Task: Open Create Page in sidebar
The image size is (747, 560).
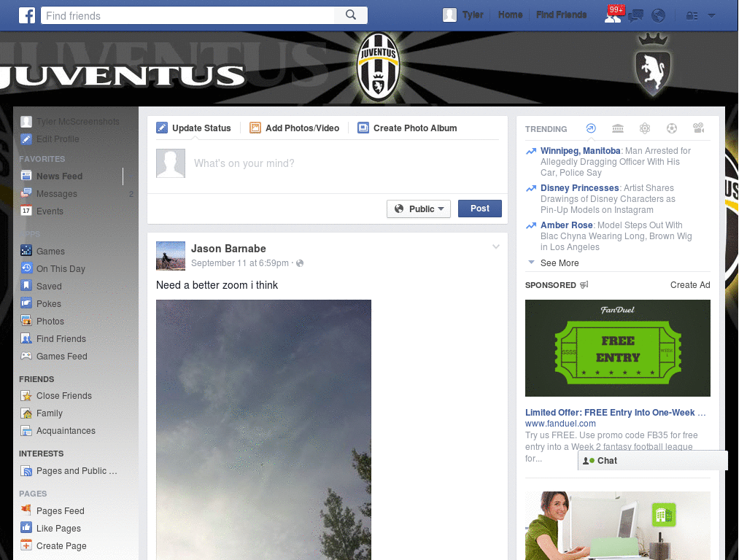Action: click(x=61, y=545)
